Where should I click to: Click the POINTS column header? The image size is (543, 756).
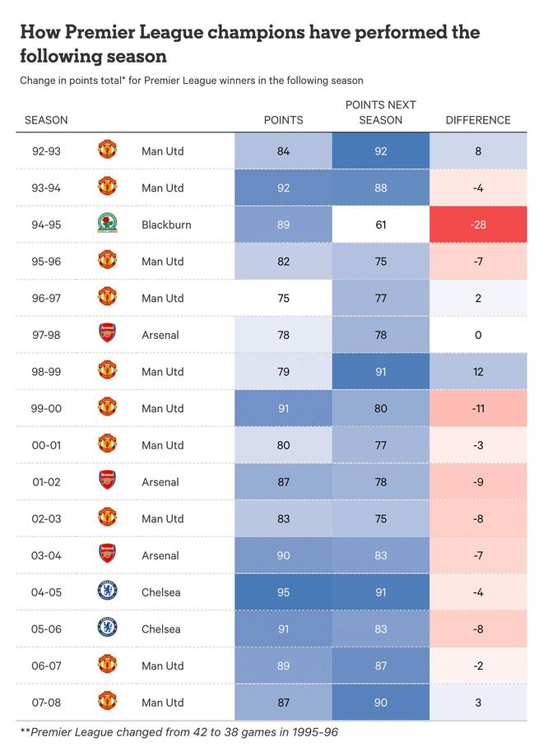(x=283, y=120)
